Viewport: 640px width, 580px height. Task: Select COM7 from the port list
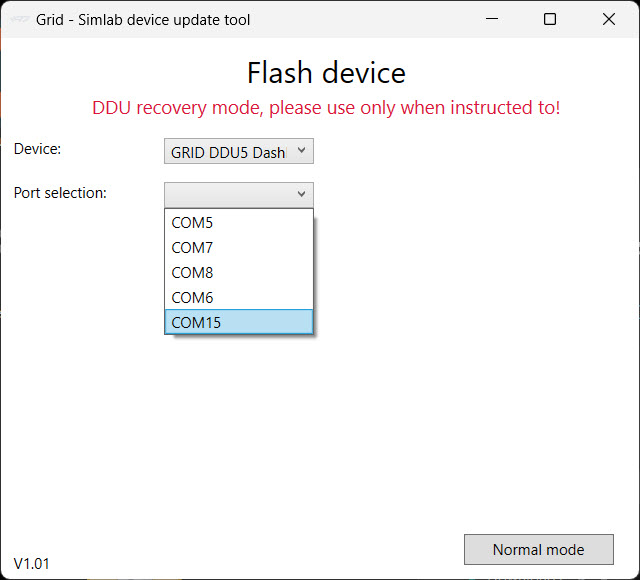[239, 248]
